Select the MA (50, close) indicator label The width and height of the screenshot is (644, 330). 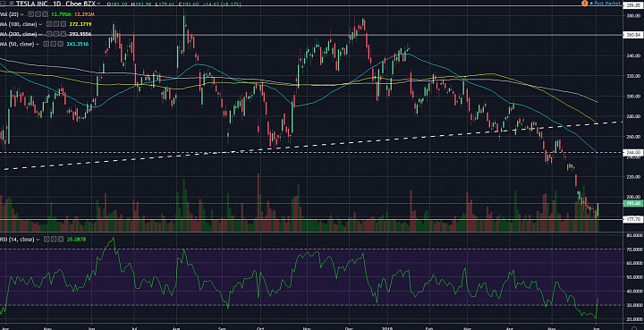(x=17, y=44)
